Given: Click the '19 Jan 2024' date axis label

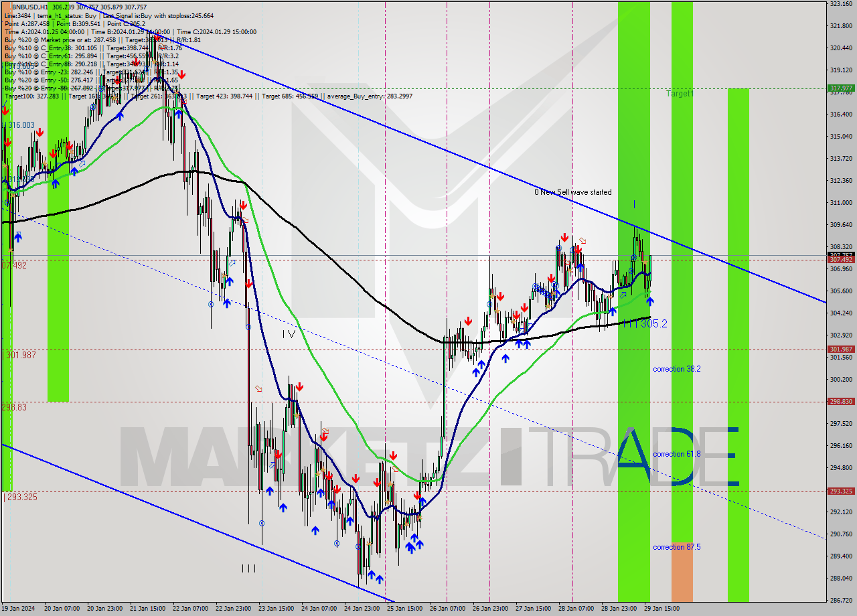Looking at the screenshot, I should [x=19, y=609].
